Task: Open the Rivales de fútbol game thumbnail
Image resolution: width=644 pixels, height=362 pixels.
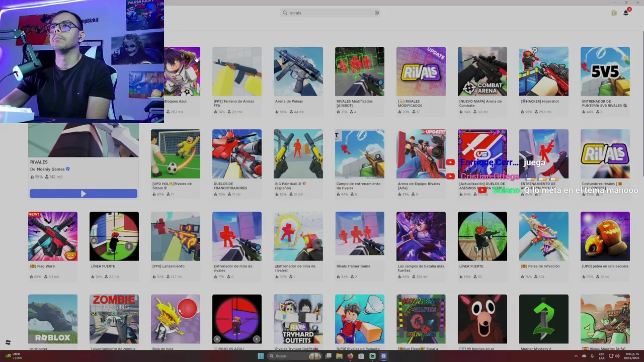Action: click(x=176, y=154)
